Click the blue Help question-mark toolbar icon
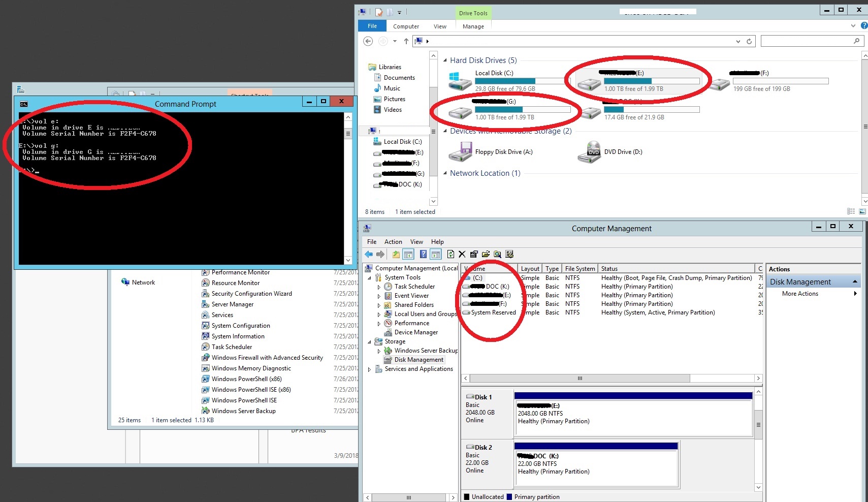The width and height of the screenshot is (868, 502). 423,255
